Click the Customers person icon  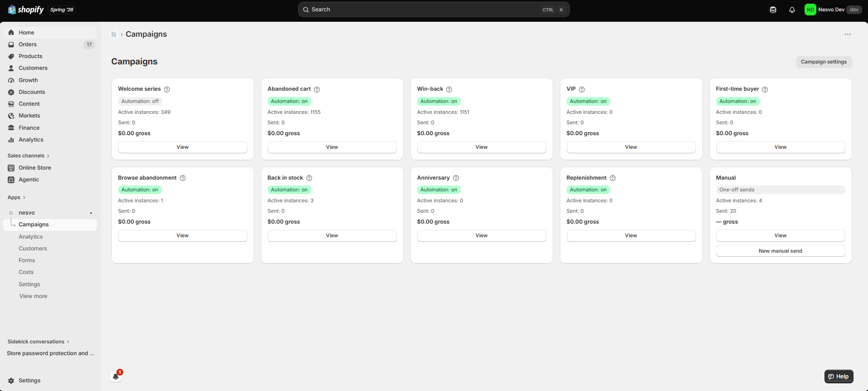tap(11, 68)
